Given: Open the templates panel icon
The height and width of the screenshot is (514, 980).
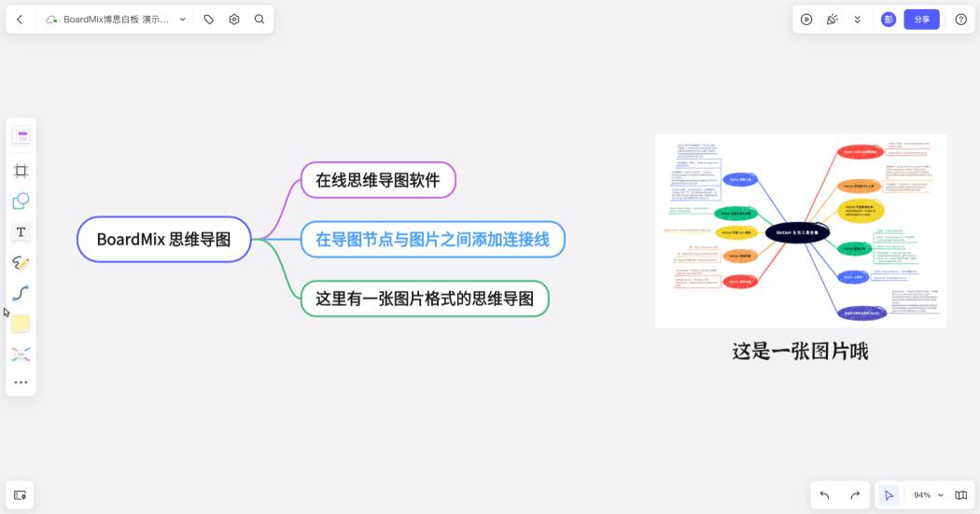Looking at the screenshot, I should pos(21,136).
